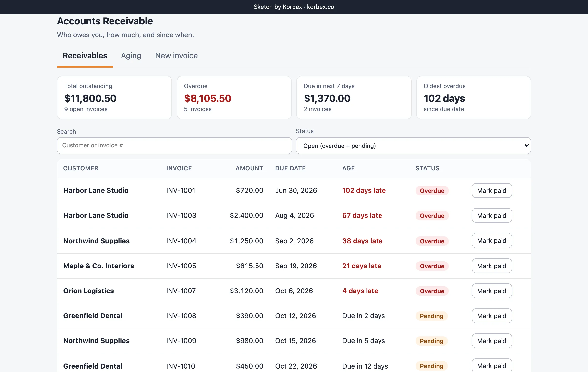This screenshot has height=372, width=588.
Task: Click the Accounts Receivable heading
Action: coord(105,21)
